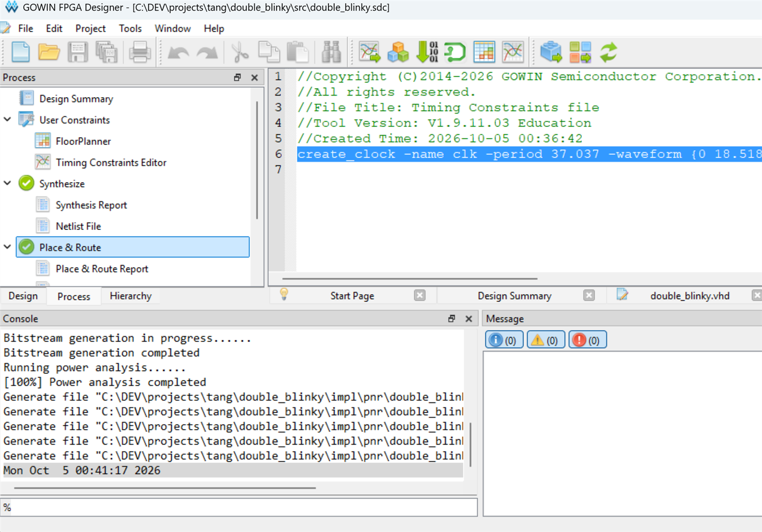Click the console horizontal scrollbar
Image resolution: width=762 pixels, height=532 pixels.
coord(165,487)
